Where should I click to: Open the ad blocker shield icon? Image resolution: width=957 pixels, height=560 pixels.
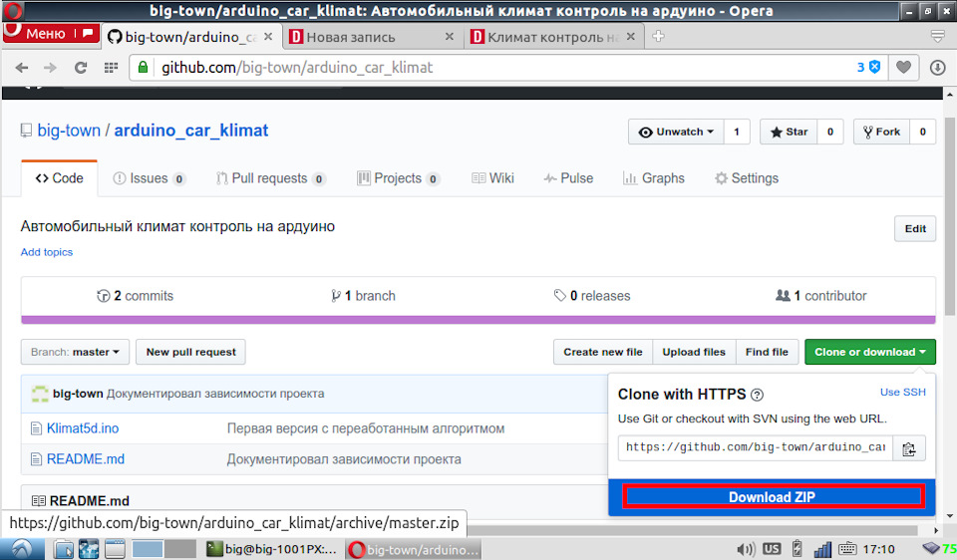[x=874, y=67]
